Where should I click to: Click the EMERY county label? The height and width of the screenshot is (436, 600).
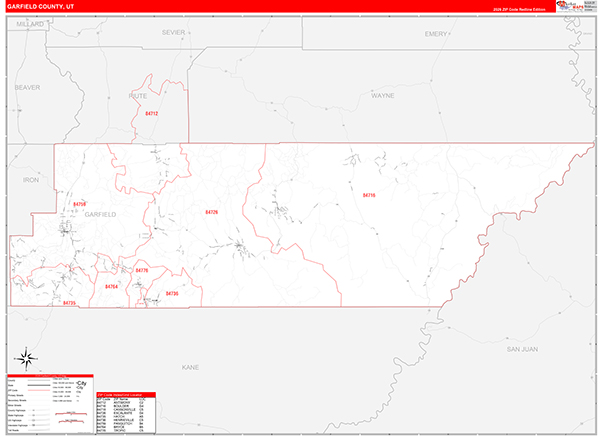[x=436, y=34]
